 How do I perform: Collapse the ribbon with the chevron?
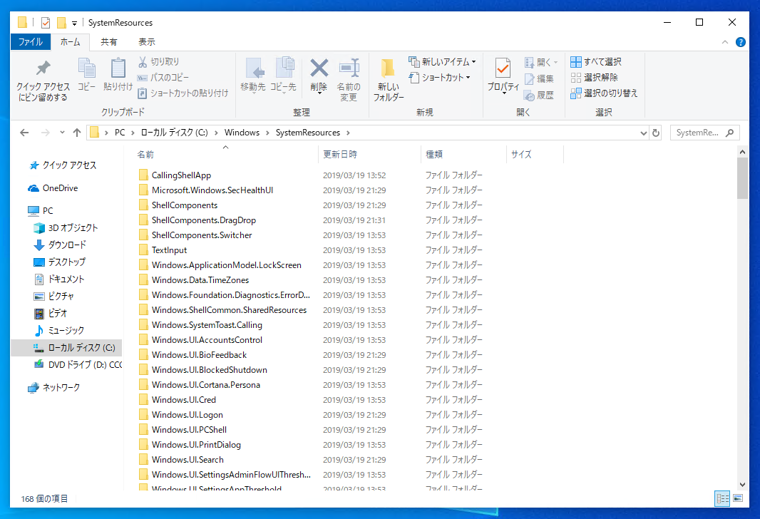point(725,42)
